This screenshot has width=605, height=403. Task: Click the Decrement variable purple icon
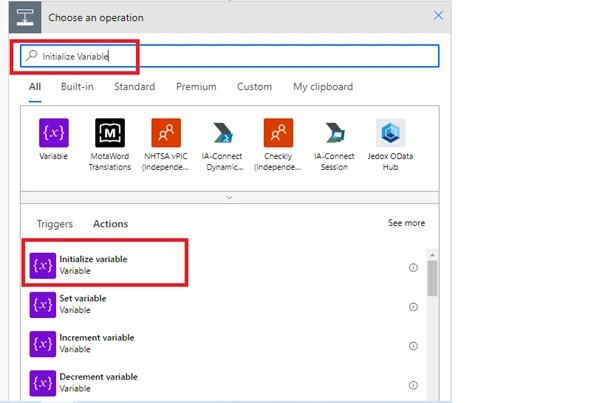coord(43,383)
